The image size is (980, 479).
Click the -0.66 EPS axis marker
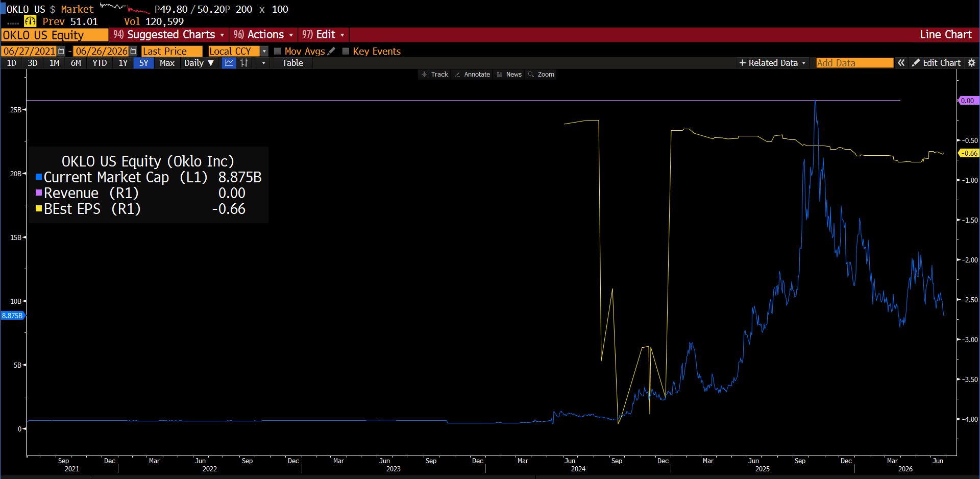click(x=969, y=153)
